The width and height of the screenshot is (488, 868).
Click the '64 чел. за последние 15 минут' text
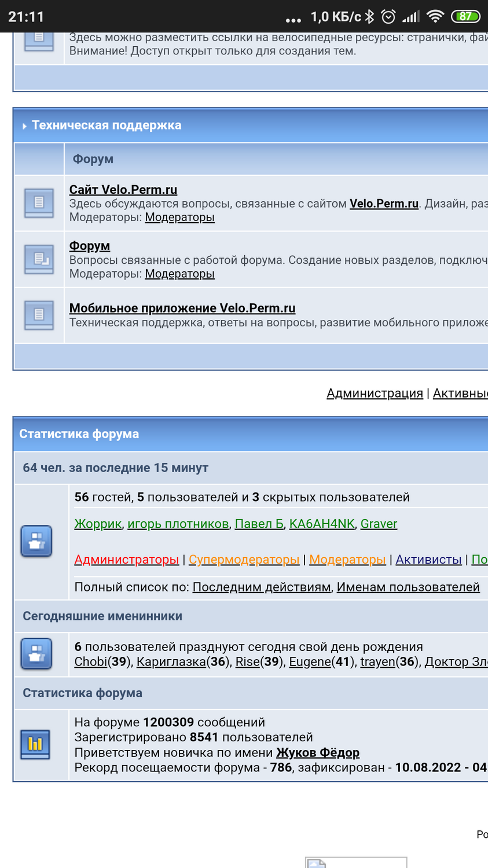[115, 468]
